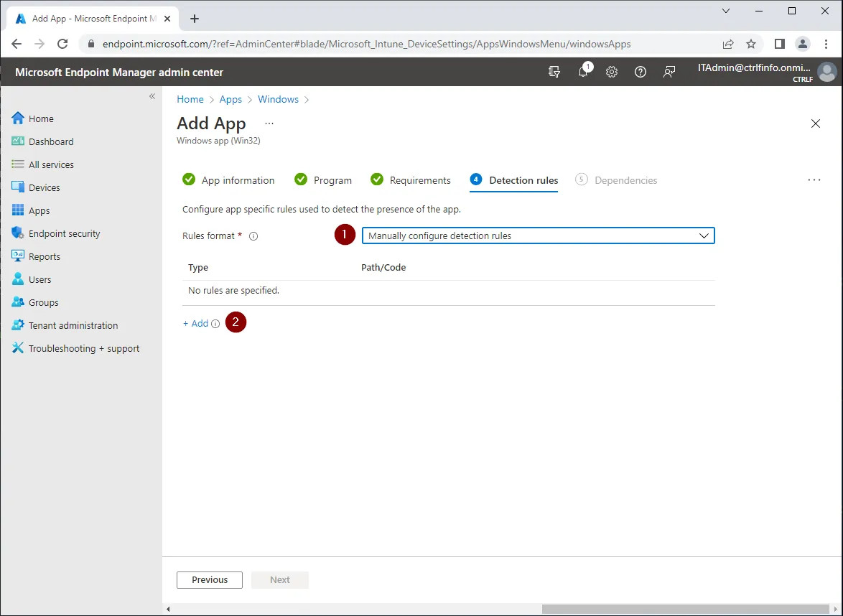Open the browser tab search chevron
Image resolution: width=843 pixels, height=616 pixels.
click(x=726, y=11)
